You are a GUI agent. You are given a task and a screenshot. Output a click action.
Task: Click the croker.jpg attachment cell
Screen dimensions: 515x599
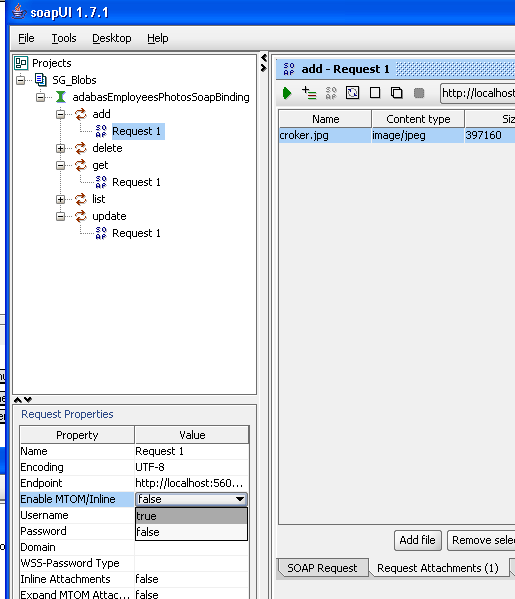pos(325,135)
